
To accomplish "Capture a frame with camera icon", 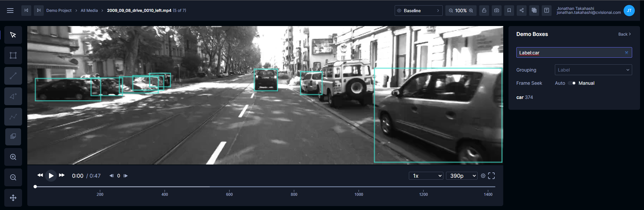I will click(x=497, y=11).
